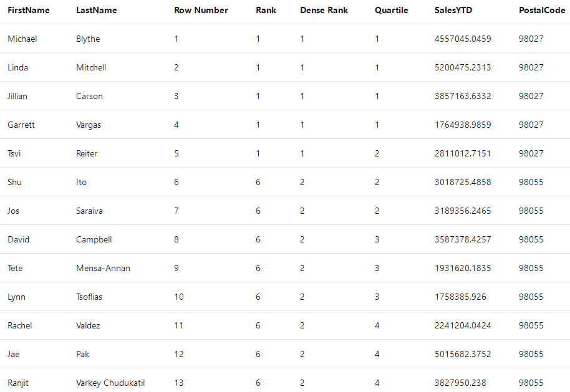570x392 pixels.
Task: Select the first name Michael
Action: coord(22,39)
